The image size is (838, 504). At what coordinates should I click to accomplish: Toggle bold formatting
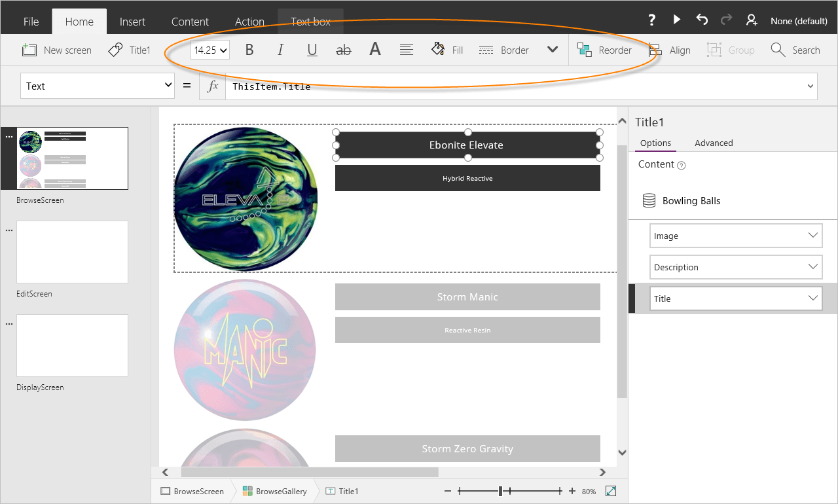(x=249, y=49)
